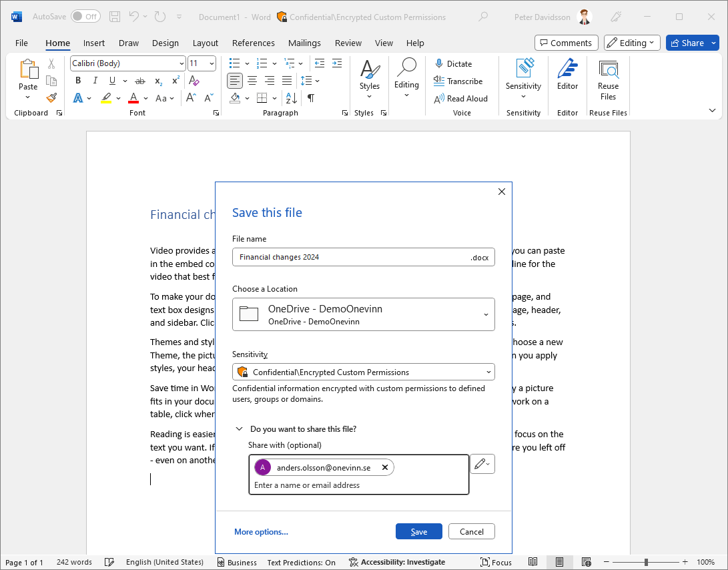The height and width of the screenshot is (570, 728).
Task: Toggle Italic formatting
Action: click(95, 81)
